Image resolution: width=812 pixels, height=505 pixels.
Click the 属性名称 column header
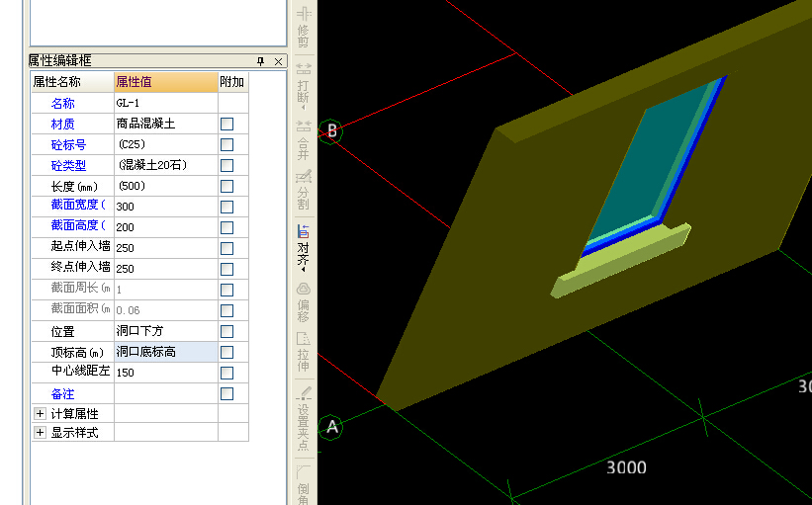coord(72,82)
